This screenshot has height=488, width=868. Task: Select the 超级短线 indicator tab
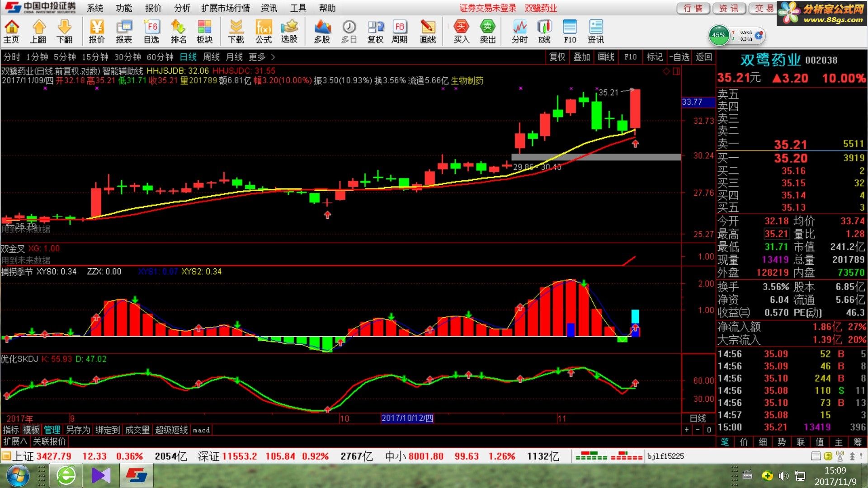coord(171,430)
